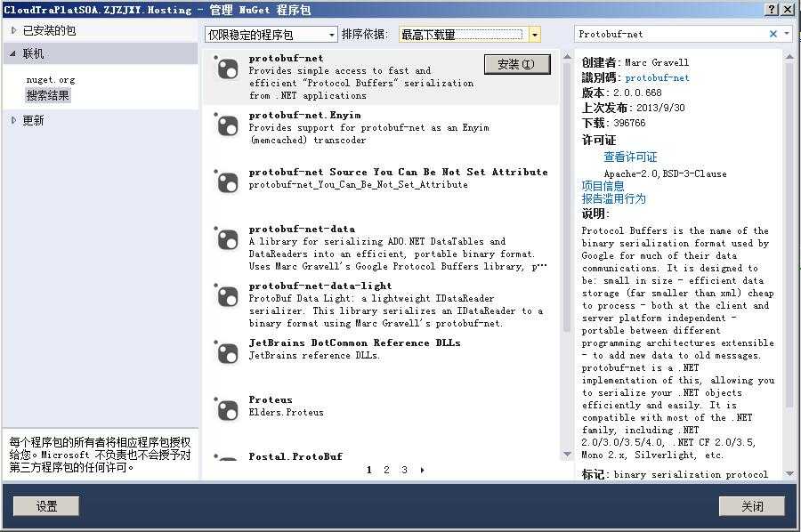Viewport: 801px width, 532px height.
Task: Click the protobuf-net-data-light package icon
Action: tap(227, 295)
